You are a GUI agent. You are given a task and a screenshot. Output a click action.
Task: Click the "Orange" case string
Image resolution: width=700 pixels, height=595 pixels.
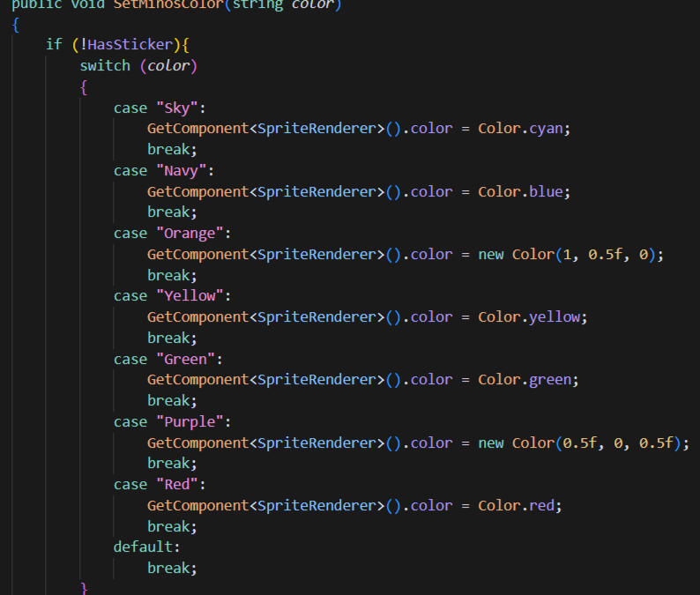click(x=190, y=234)
